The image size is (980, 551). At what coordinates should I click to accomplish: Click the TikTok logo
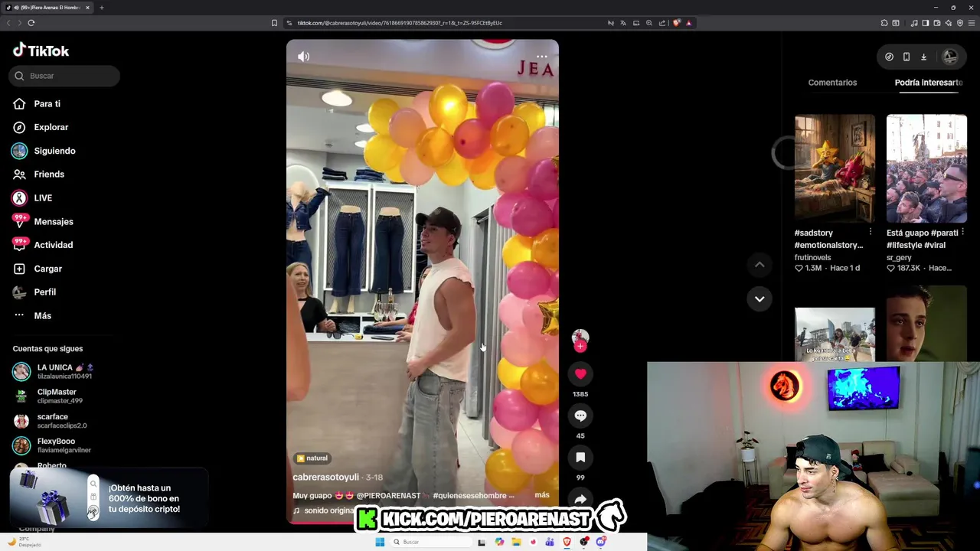41,51
